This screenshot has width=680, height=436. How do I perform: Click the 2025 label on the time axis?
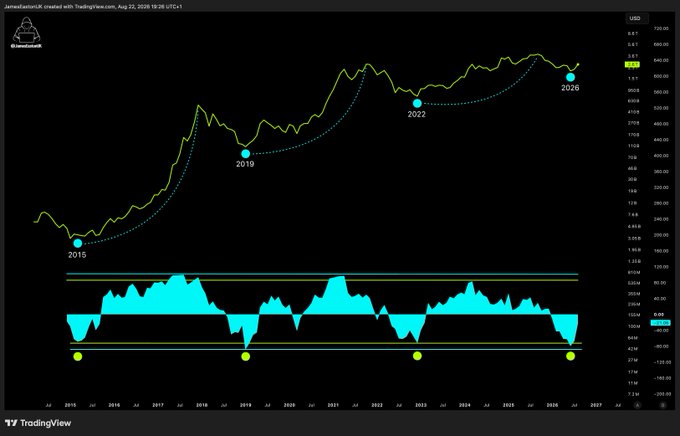tap(509, 405)
